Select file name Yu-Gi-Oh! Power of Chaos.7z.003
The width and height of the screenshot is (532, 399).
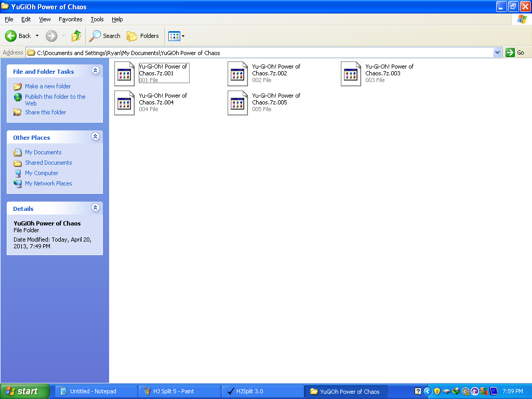coord(390,70)
